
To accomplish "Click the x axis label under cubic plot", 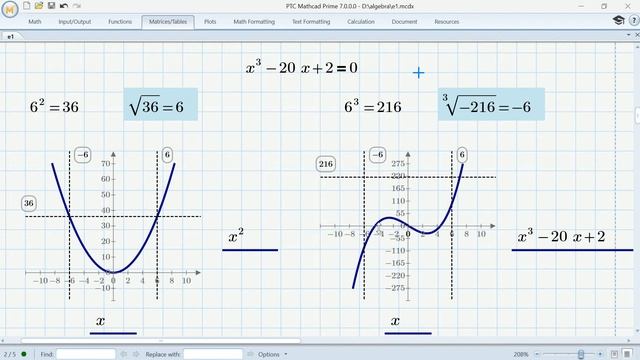I will [395, 321].
